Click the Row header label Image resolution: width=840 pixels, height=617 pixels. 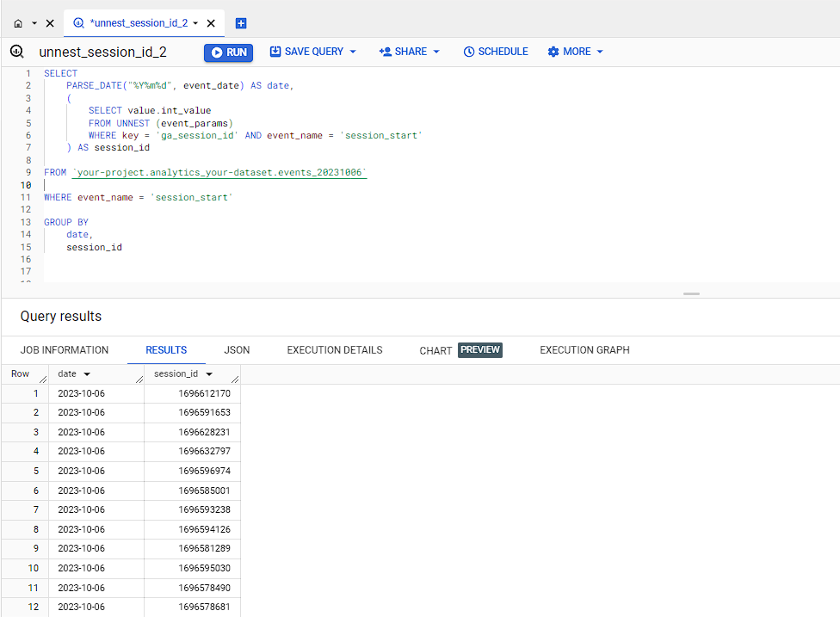(21, 373)
